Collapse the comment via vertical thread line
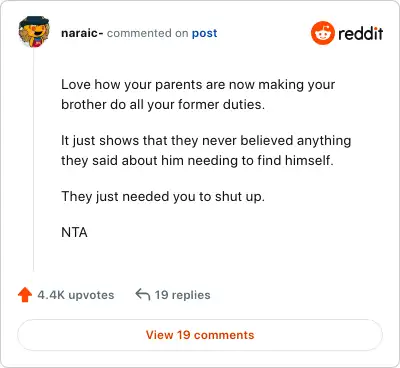This screenshot has width=400, height=368. click(34, 160)
